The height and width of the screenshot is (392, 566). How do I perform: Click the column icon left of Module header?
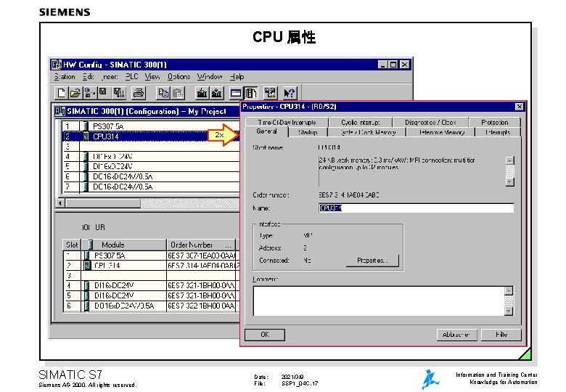click(x=90, y=245)
